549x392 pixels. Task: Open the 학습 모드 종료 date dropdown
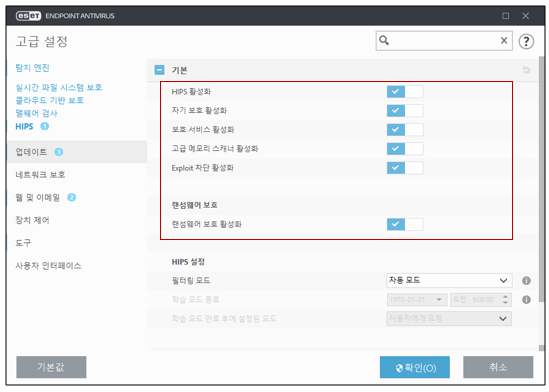(417, 300)
